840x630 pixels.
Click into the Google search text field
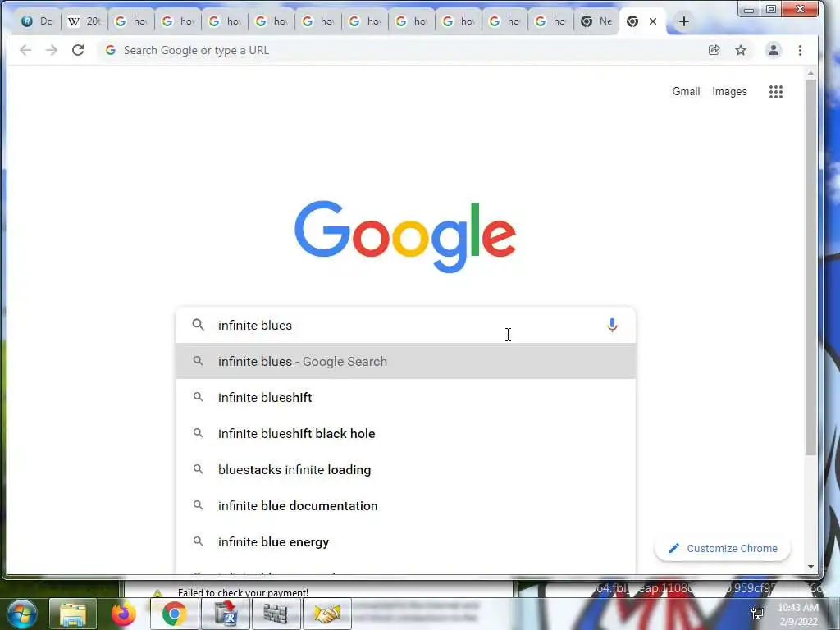pyautogui.click(x=407, y=325)
